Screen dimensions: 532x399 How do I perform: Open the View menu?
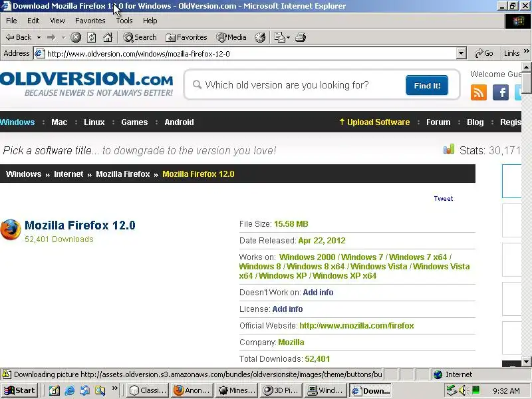tap(57, 21)
